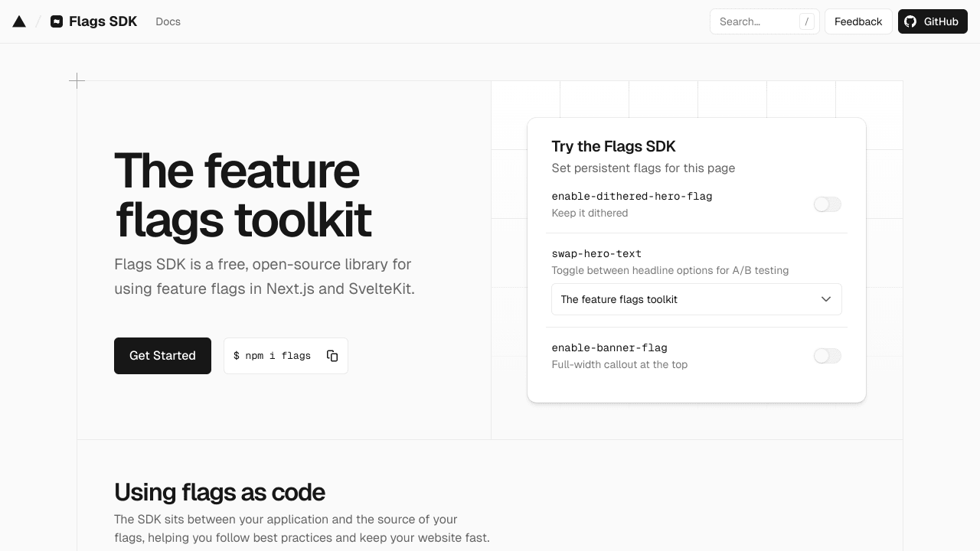Screen dimensions: 980x551
Task: Click the slash separator after the Vercel logo
Action: [38, 21]
